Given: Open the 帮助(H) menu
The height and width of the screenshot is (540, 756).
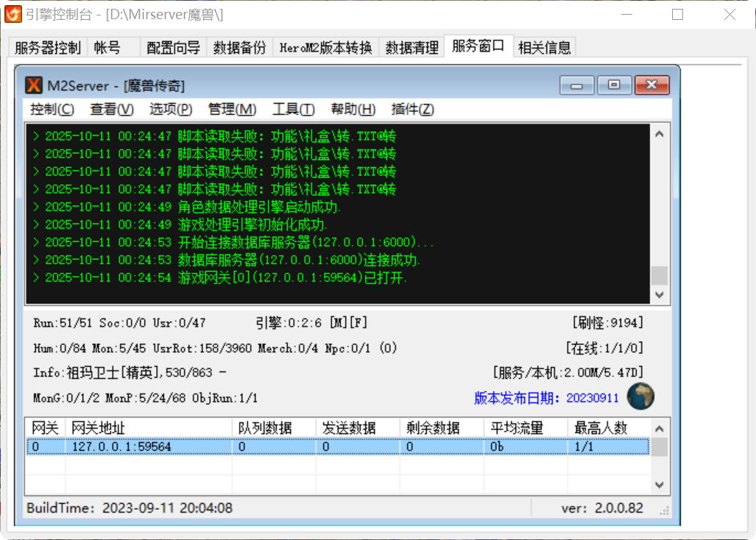Looking at the screenshot, I should pyautogui.click(x=353, y=109).
